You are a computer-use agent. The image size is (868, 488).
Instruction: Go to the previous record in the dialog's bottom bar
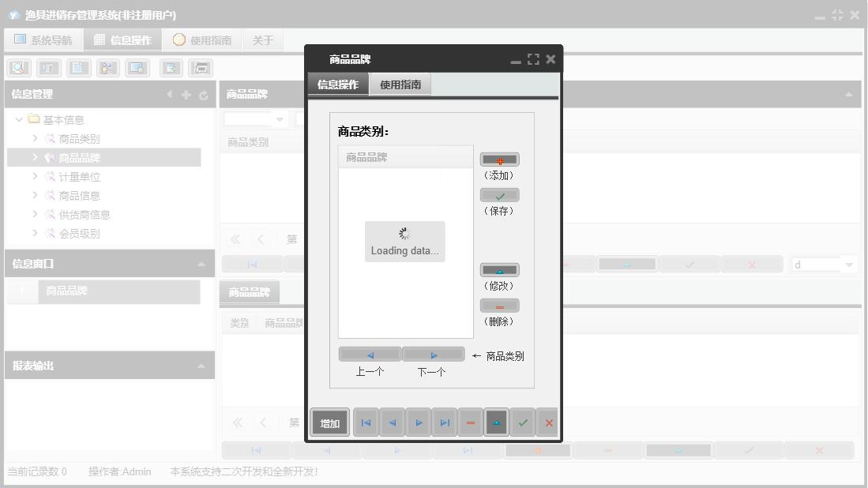[x=393, y=422]
